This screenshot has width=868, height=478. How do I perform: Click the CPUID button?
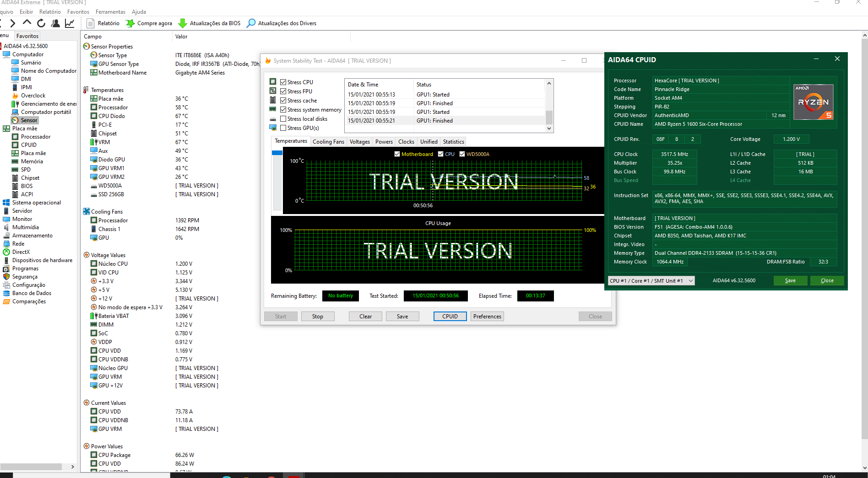point(450,317)
